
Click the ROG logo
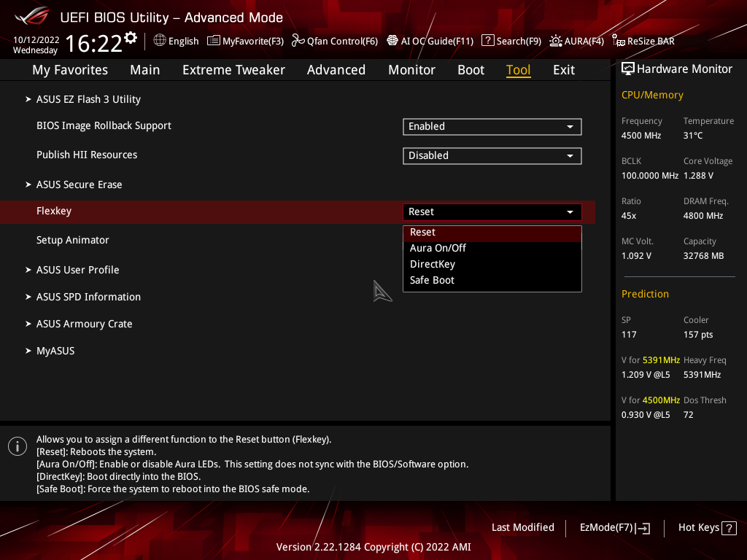(x=31, y=16)
